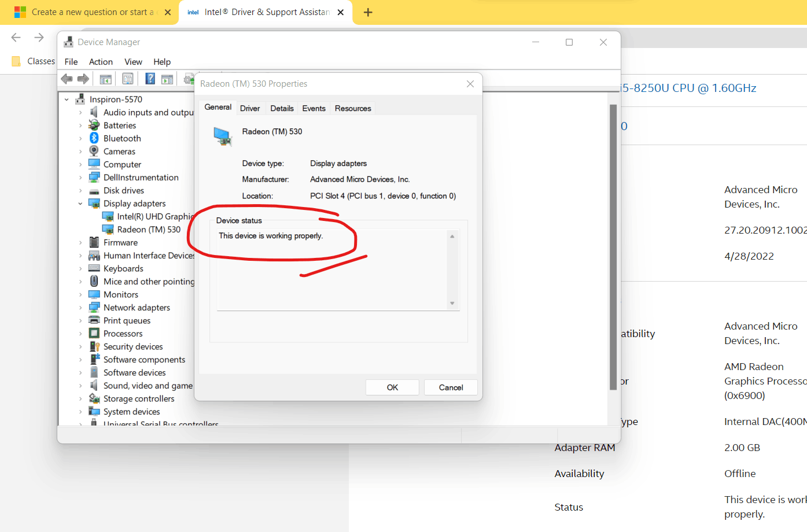Click Show/Hide Console Tree toolbar icon
Image resolution: width=807 pixels, height=532 pixels.
pyautogui.click(x=105, y=79)
